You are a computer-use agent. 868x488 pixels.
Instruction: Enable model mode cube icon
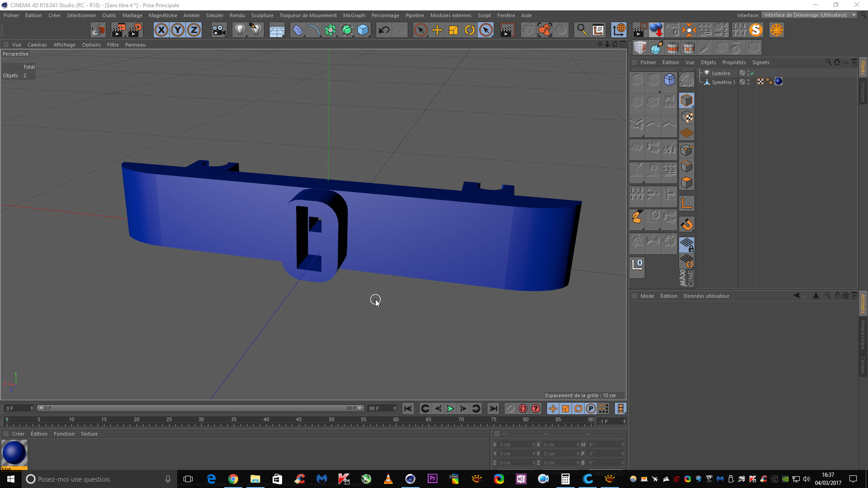click(687, 100)
